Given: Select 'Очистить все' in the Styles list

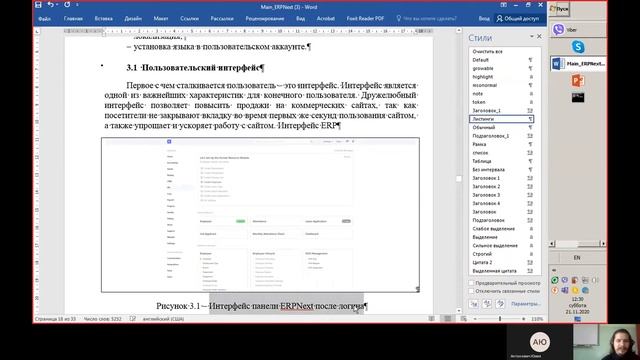Looking at the screenshot, I should (x=501, y=51).
